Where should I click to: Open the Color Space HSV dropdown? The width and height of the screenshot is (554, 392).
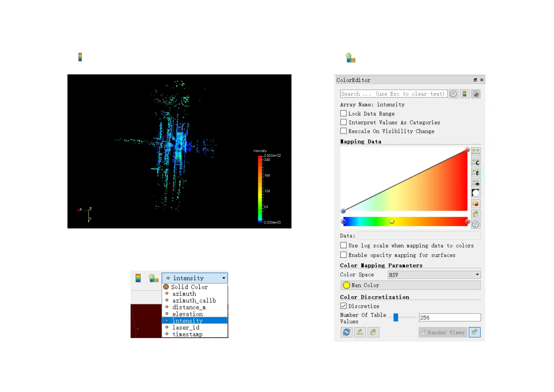(x=434, y=274)
